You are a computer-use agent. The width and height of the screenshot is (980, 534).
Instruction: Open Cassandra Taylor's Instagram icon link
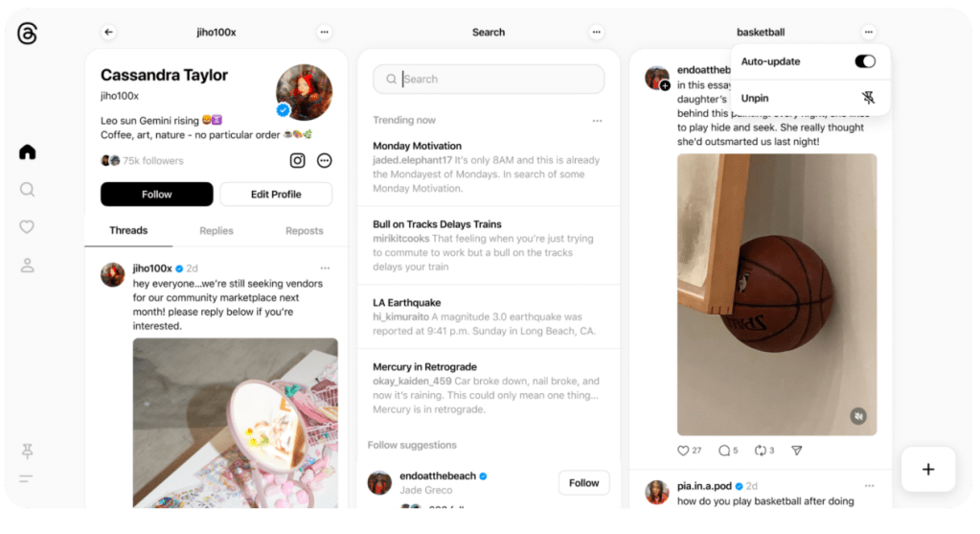298,161
